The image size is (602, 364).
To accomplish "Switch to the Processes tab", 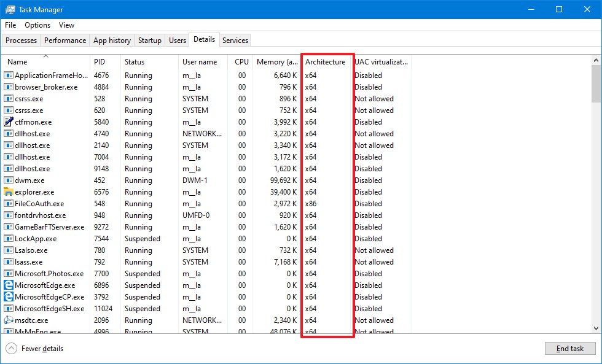I will (x=21, y=41).
